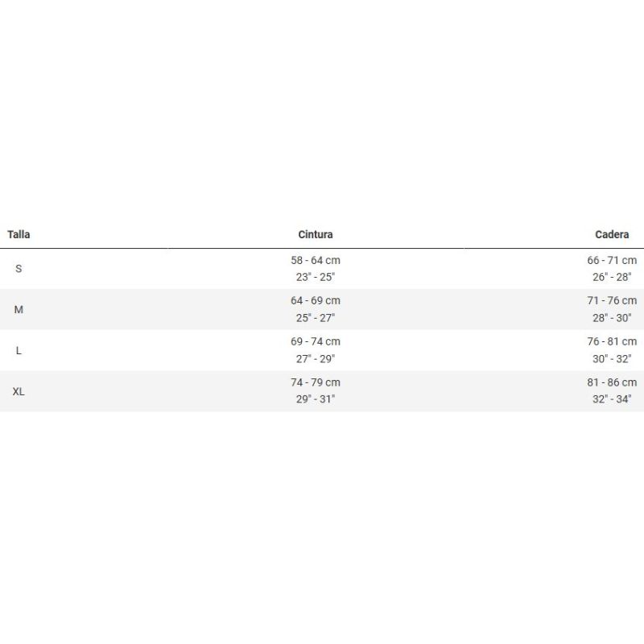Click the 25" - 27" waist value
This screenshot has height=644, width=644.
coord(316,317)
